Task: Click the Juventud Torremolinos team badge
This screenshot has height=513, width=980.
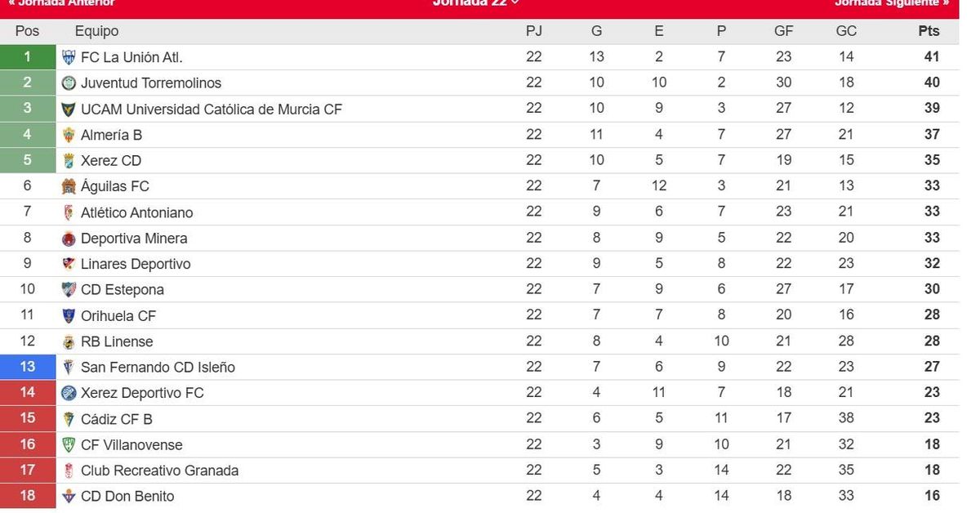Action: point(69,83)
